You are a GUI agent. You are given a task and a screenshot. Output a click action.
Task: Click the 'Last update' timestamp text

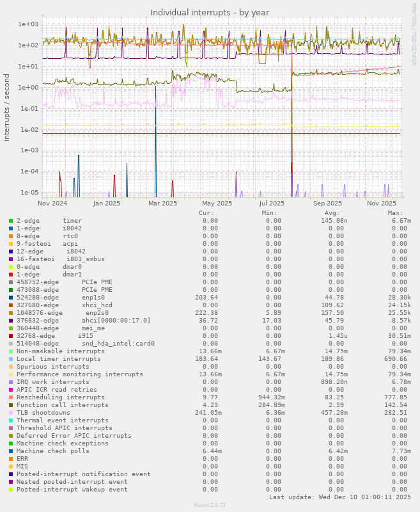(x=340, y=497)
